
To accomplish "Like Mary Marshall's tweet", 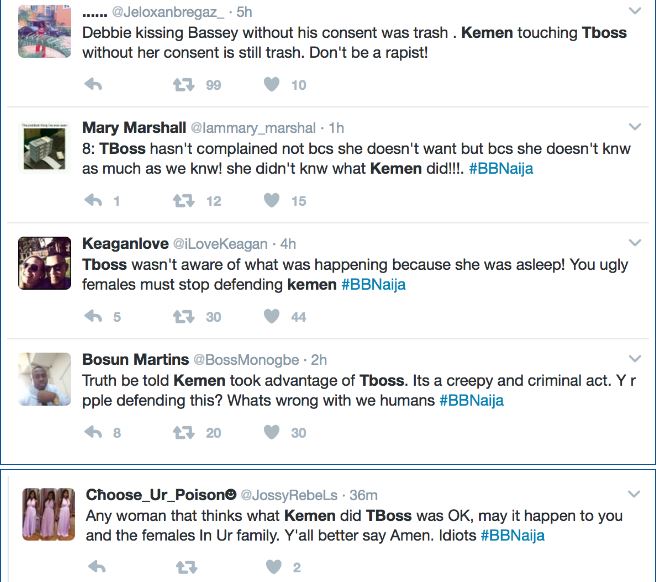I will click(x=271, y=201).
